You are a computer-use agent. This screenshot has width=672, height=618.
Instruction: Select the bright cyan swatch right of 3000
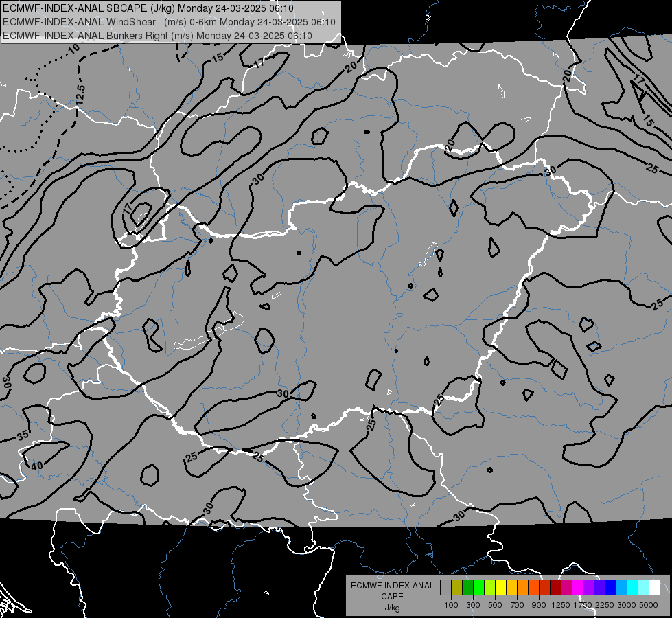click(x=633, y=587)
